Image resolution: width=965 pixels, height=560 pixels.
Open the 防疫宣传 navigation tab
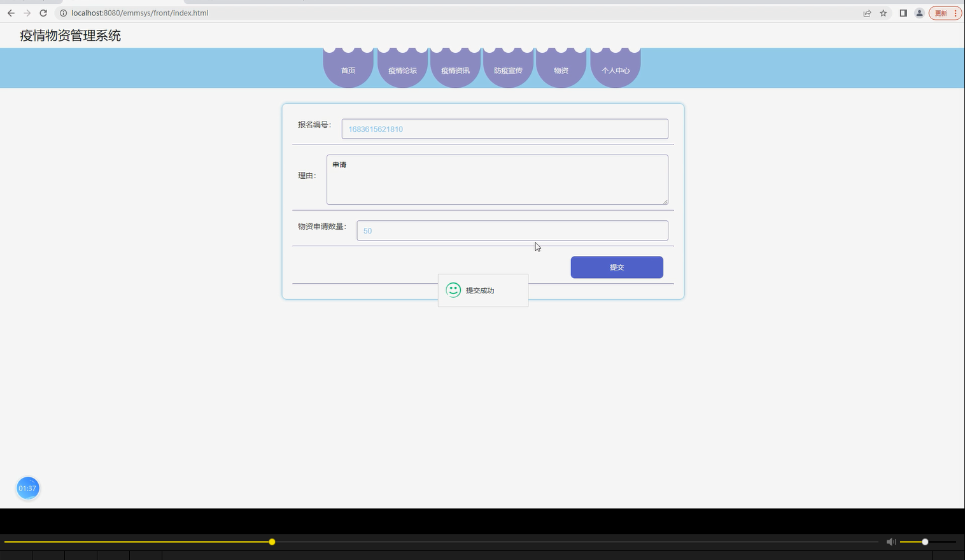point(508,67)
